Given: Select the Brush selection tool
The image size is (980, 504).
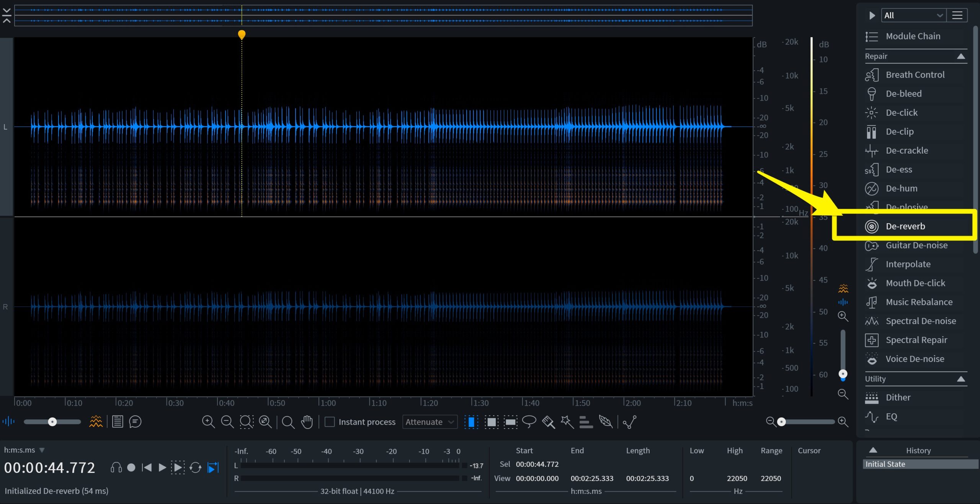Looking at the screenshot, I should pyautogui.click(x=548, y=422).
